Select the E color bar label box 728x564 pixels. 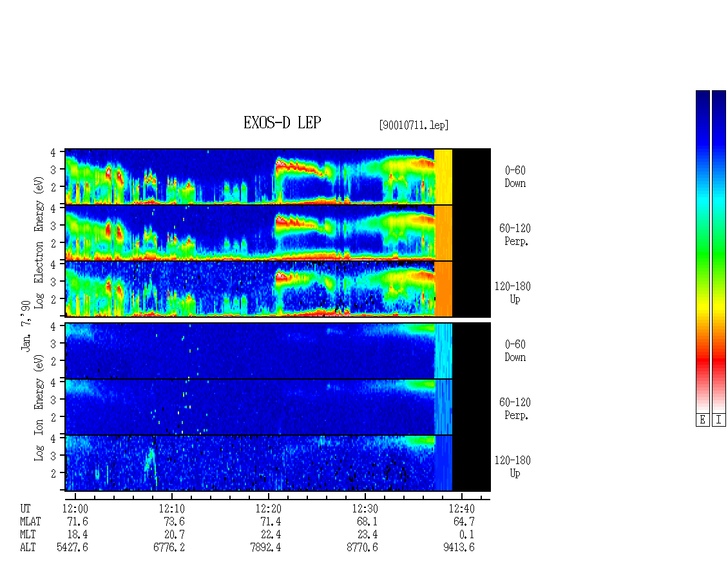(702, 420)
